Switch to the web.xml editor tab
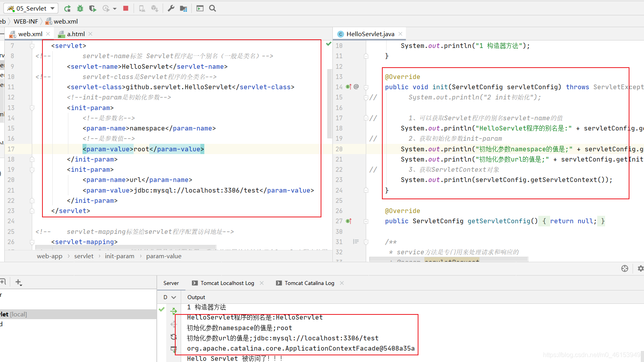The height and width of the screenshot is (362, 644). point(30,34)
